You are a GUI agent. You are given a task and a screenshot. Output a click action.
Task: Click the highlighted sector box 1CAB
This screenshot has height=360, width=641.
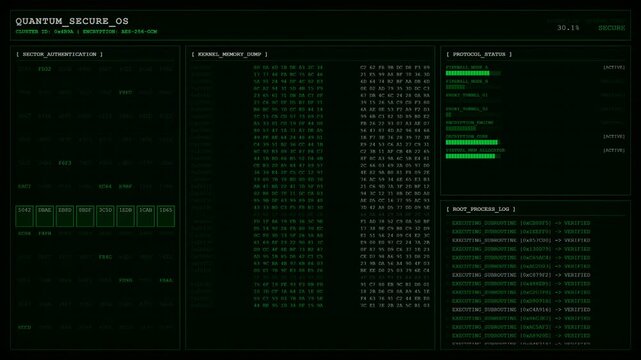pos(146,216)
